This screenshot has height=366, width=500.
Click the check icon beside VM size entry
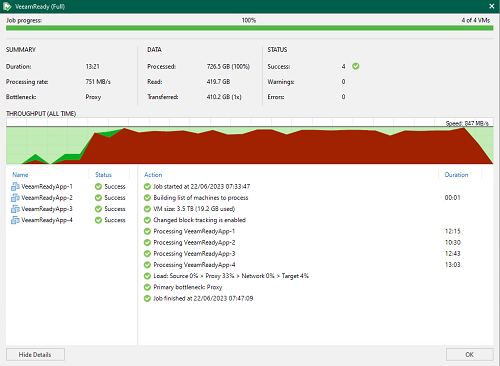coord(147,209)
